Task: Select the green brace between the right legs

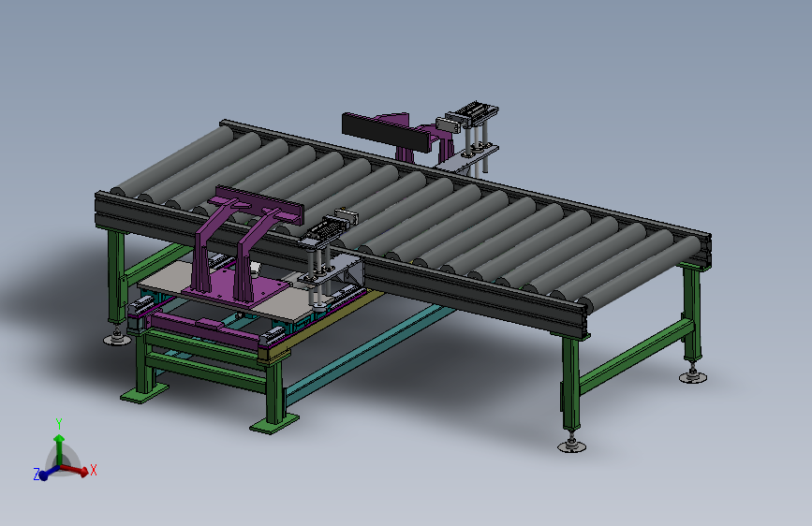Action: point(636,357)
